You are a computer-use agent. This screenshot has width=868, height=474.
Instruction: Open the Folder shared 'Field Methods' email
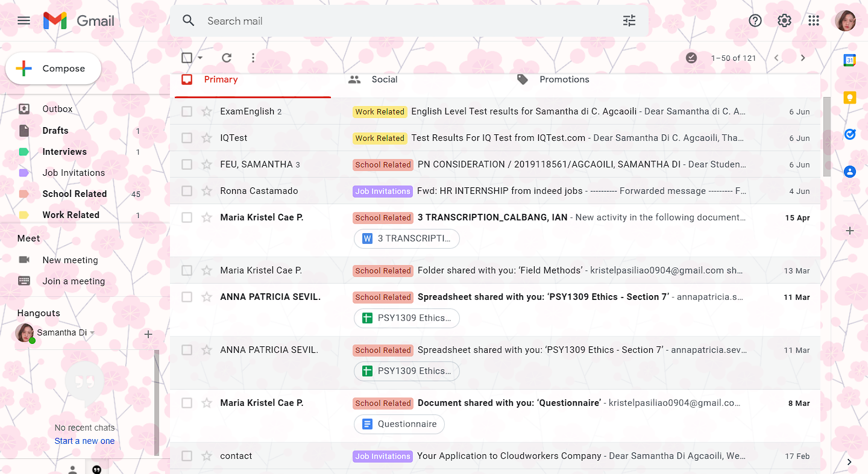tap(500, 270)
